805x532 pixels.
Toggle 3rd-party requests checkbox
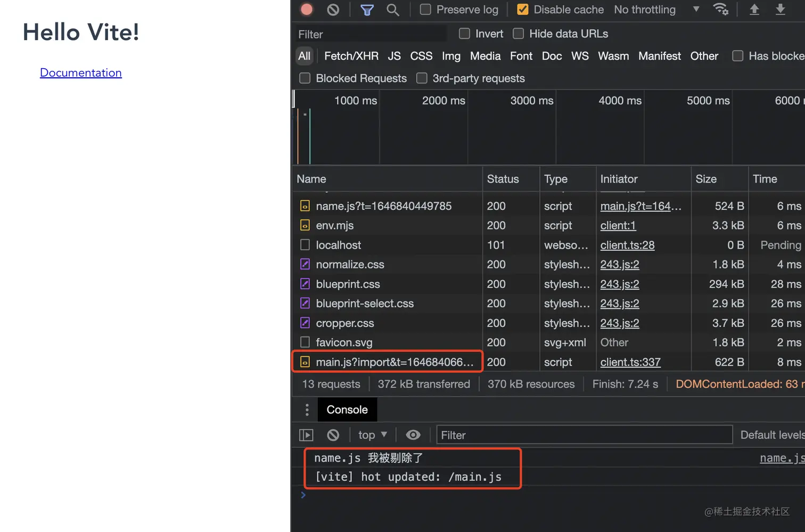(422, 78)
